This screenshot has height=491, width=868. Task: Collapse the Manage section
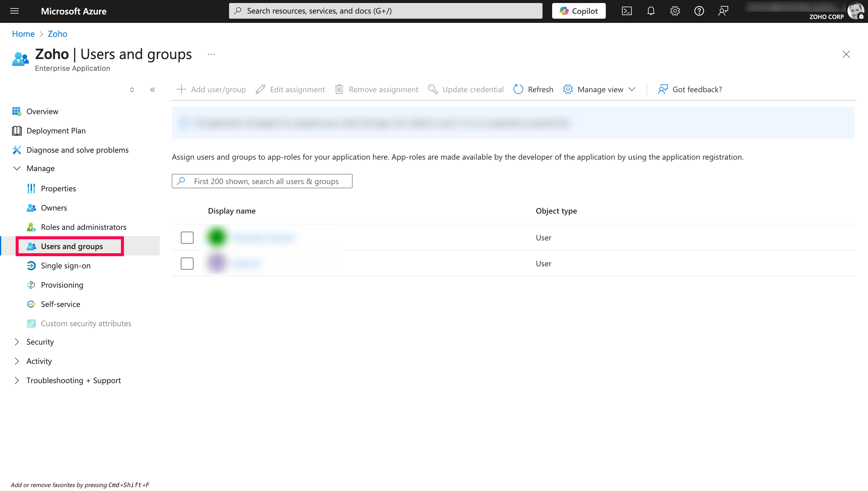[17, 168]
